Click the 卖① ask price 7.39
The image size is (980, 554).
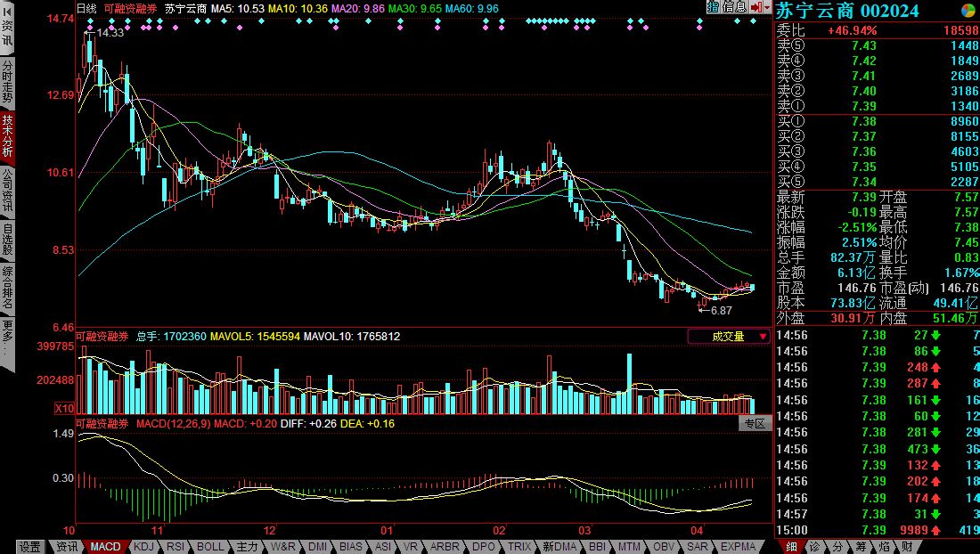864,106
